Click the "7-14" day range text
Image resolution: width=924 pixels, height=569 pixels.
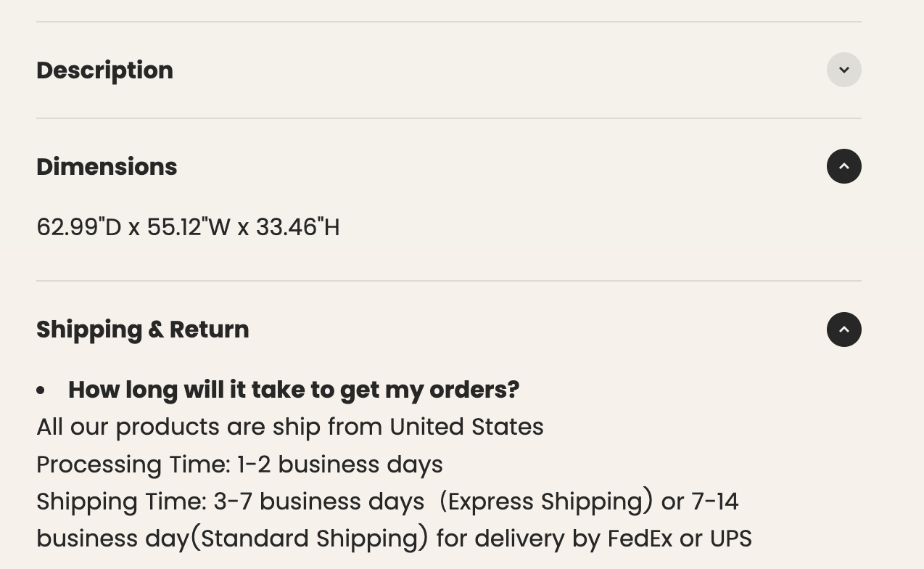pyautogui.click(x=714, y=502)
